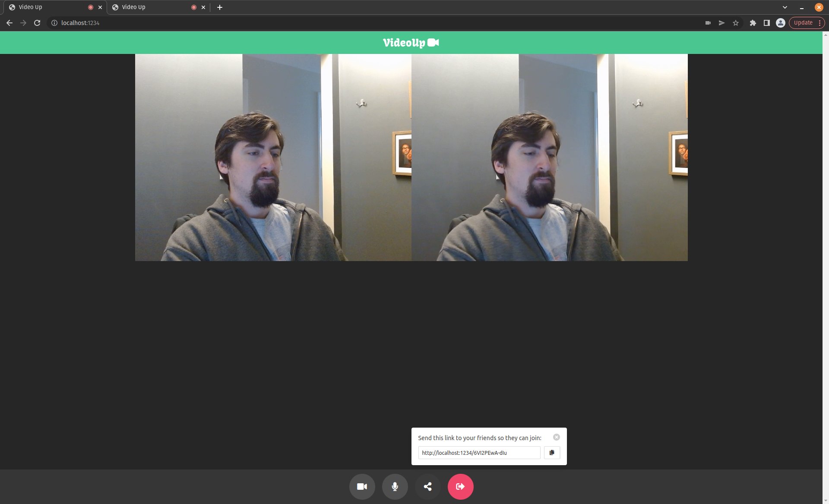Click the share link button
Image resolution: width=829 pixels, height=504 pixels.
click(x=427, y=486)
